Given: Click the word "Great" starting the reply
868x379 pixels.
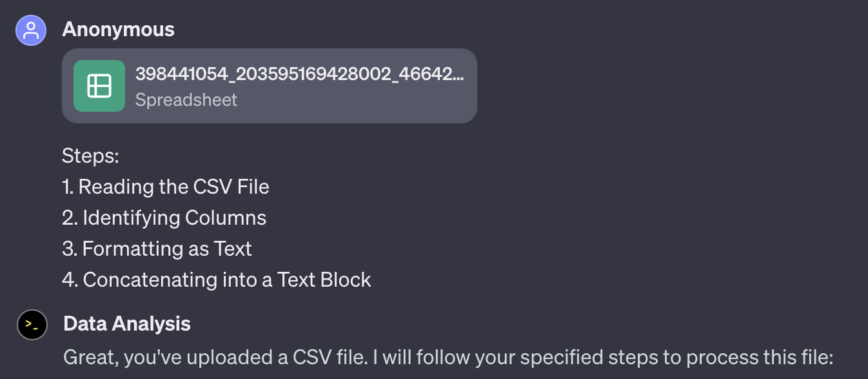Looking at the screenshot, I should [89, 356].
